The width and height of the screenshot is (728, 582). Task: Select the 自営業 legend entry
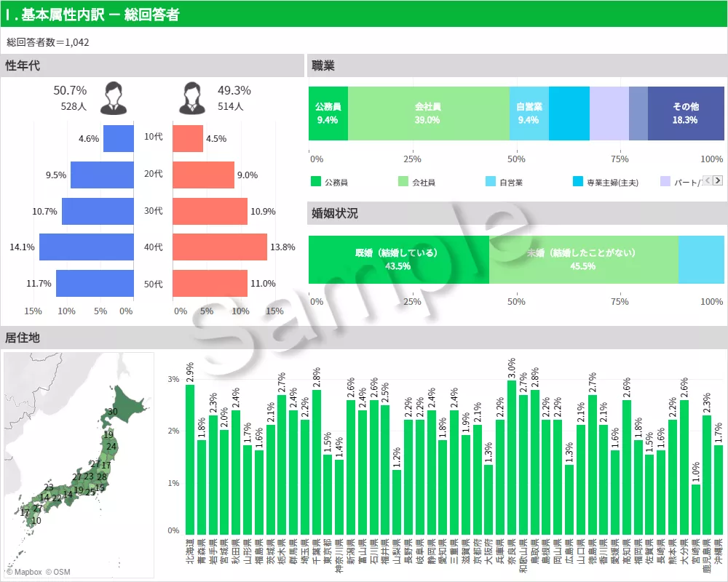point(510,183)
